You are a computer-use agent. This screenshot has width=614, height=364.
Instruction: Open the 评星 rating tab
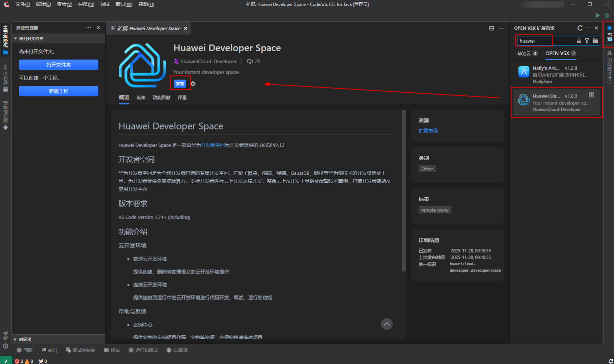tap(182, 98)
